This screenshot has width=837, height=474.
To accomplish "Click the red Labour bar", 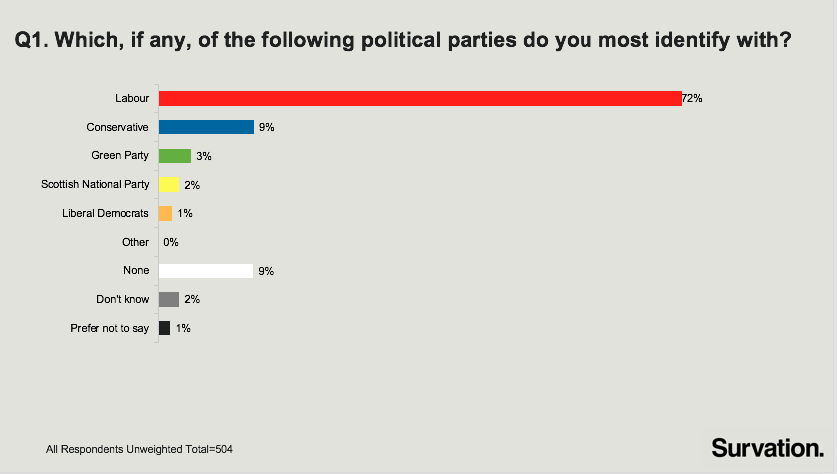I will [x=420, y=98].
